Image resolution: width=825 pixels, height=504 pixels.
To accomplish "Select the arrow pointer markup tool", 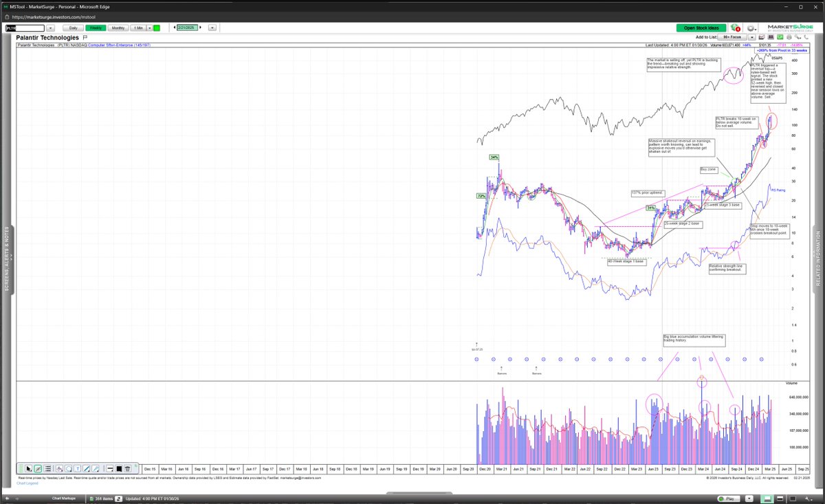I will (28, 468).
